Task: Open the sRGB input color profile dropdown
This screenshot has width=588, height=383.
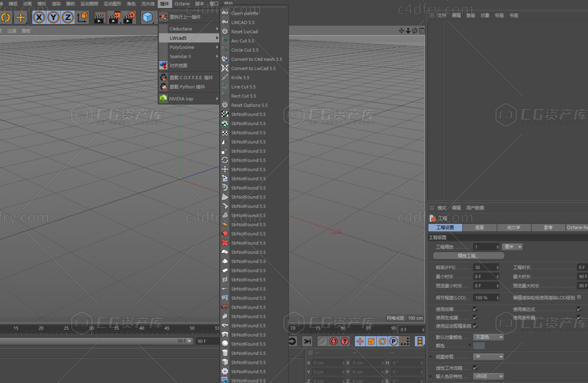Action: (x=489, y=376)
